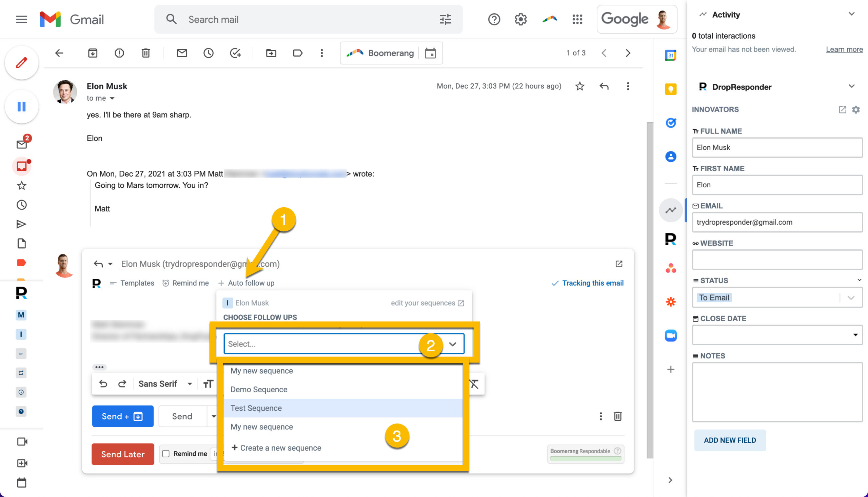Open Sent mail arrow icon

[x=21, y=224]
